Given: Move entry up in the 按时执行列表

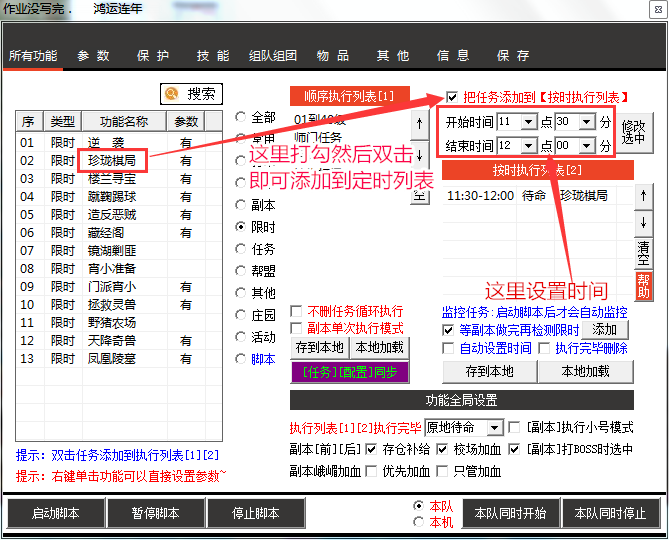Looking at the screenshot, I should point(643,195).
